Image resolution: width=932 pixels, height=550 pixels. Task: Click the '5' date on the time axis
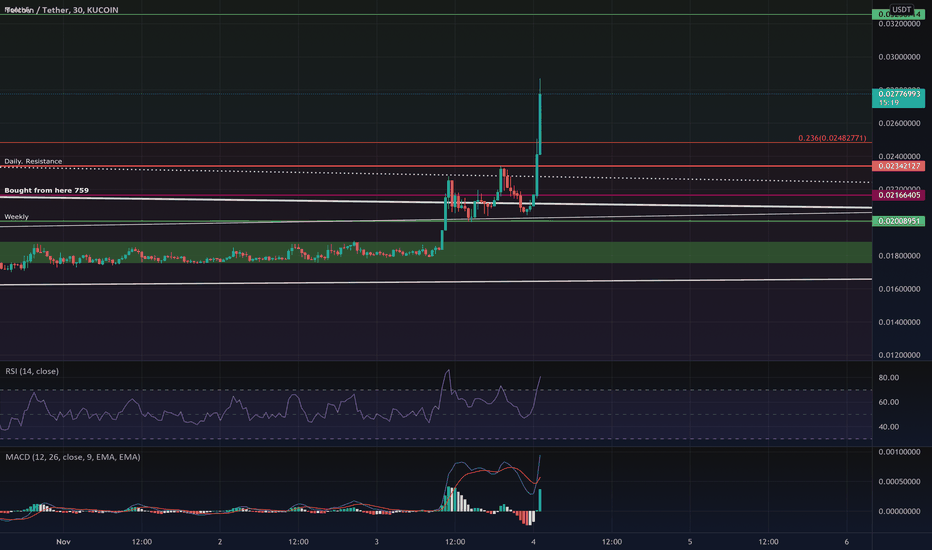(x=690, y=542)
